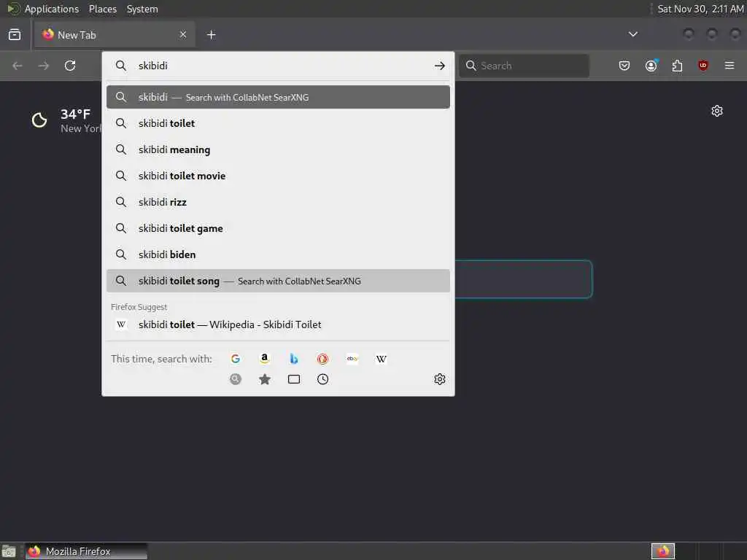Open search settings gear in urlbar dropdown
Image resolution: width=747 pixels, height=560 pixels.
click(x=440, y=379)
